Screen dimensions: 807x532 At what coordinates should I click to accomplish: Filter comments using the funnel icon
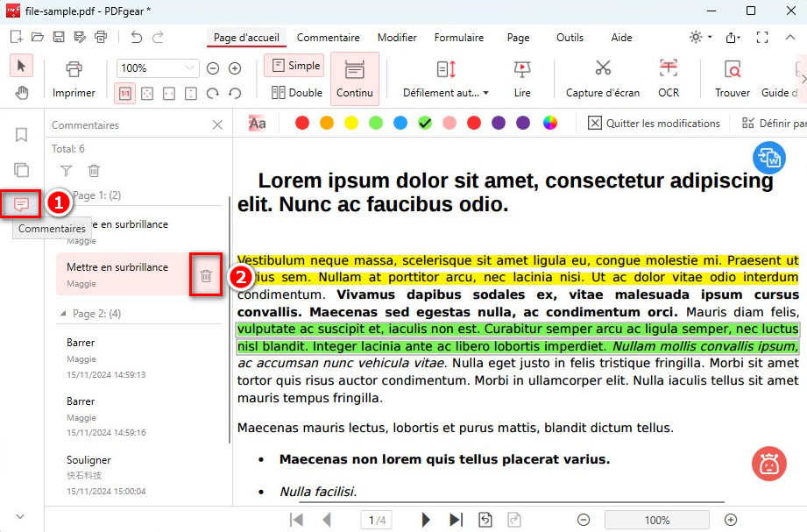(66, 170)
